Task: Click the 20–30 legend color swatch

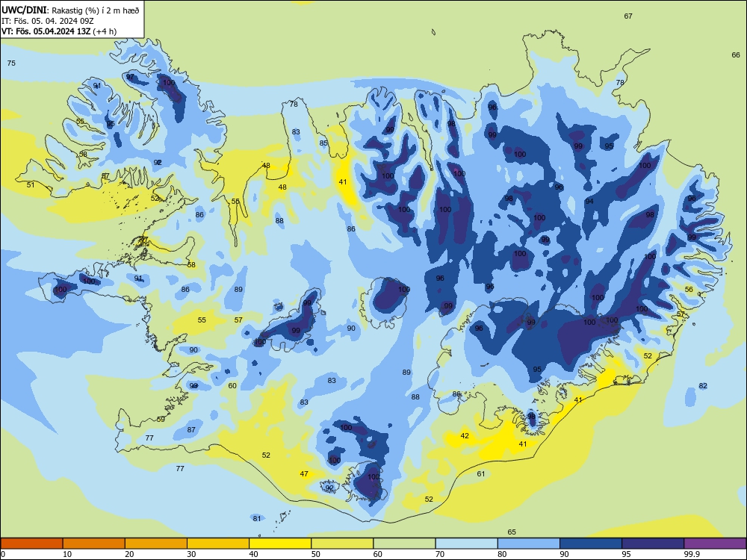Action: [156, 544]
